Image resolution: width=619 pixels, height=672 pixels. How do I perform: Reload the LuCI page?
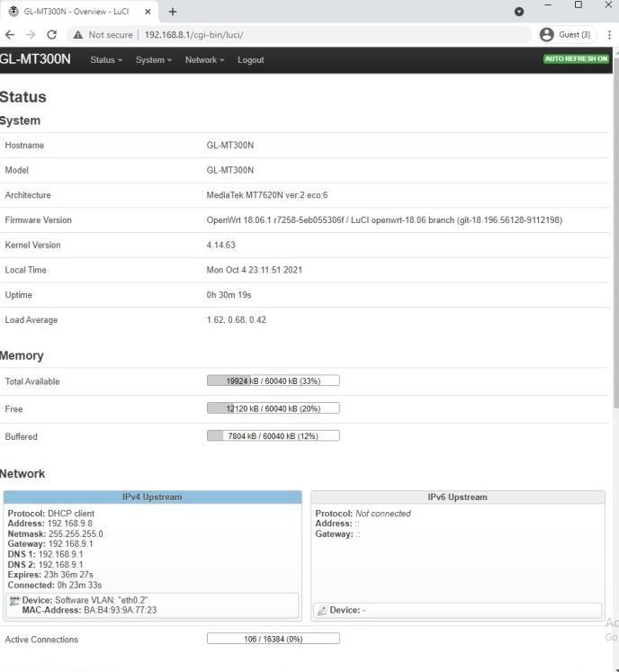51,34
